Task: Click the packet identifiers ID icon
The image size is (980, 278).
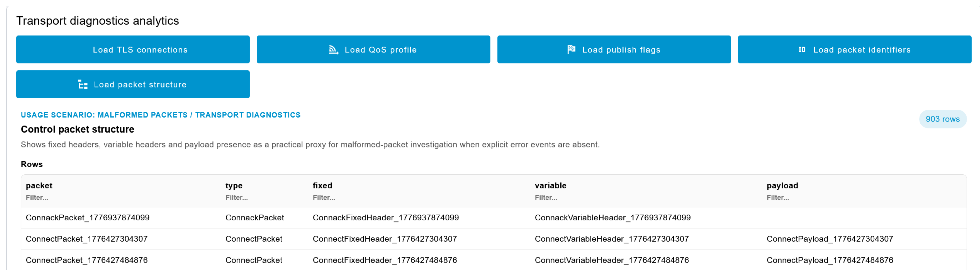Action: click(802, 49)
